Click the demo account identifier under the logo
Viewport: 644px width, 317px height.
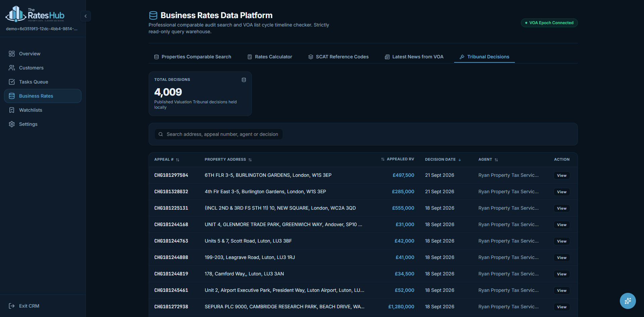42,29
